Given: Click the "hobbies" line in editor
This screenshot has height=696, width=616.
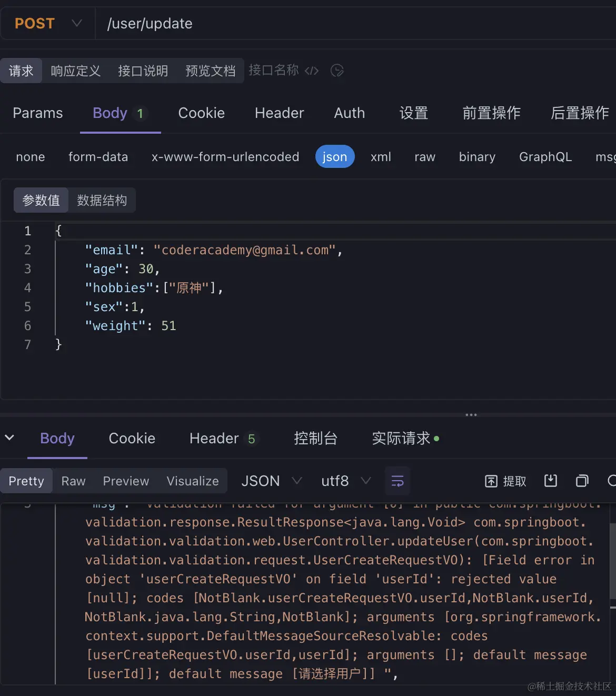Looking at the screenshot, I should click(x=154, y=288).
